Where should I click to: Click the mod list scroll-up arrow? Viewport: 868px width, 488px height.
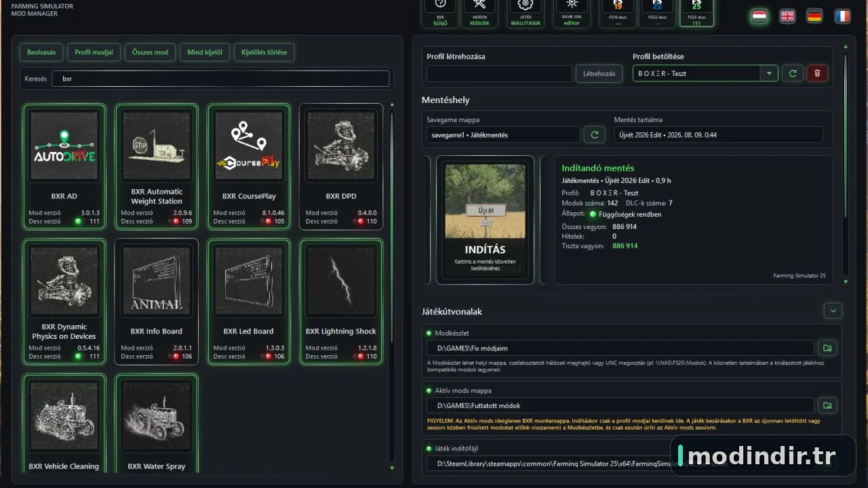pos(391,106)
